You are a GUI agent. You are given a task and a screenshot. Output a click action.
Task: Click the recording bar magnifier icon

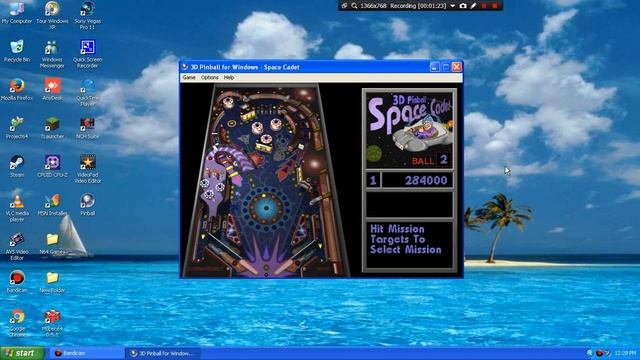tap(354, 6)
